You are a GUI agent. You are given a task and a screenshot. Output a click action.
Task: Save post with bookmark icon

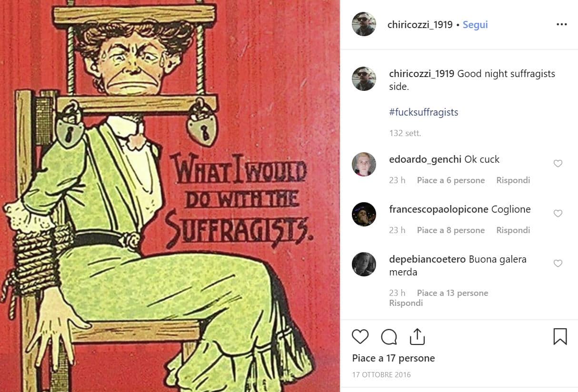click(560, 336)
